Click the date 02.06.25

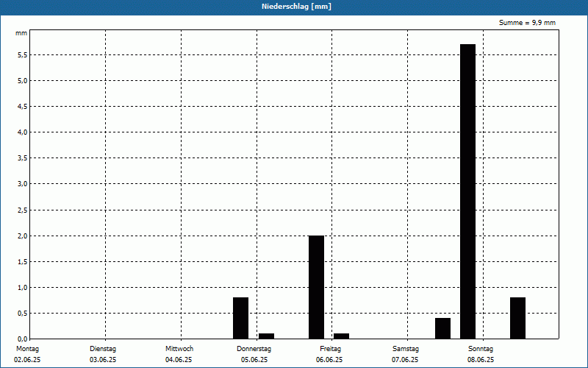click(27, 360)
